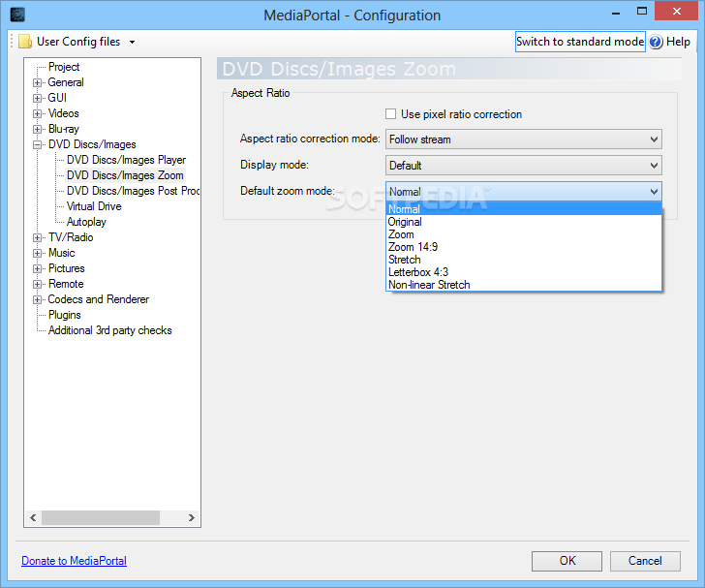705x588 pixels.
Task: Select Stretch zoom mode
Action: [524, 260]
